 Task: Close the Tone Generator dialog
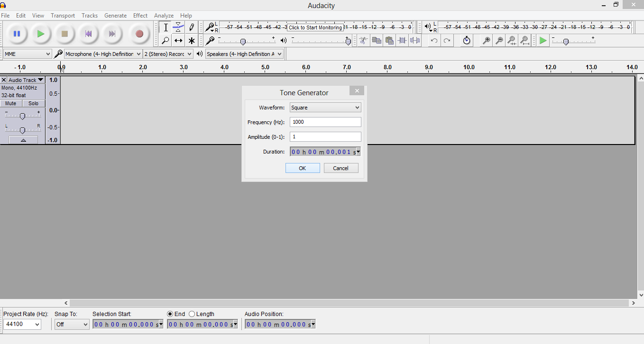point(357,91)
